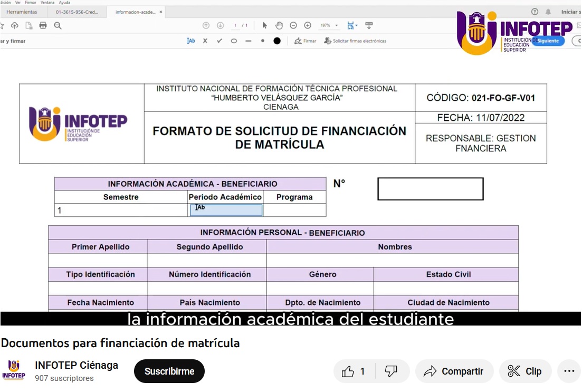Open the Ver menu
Image resolution: width=582 pixels, height=392 pixels.
point(18,2)
